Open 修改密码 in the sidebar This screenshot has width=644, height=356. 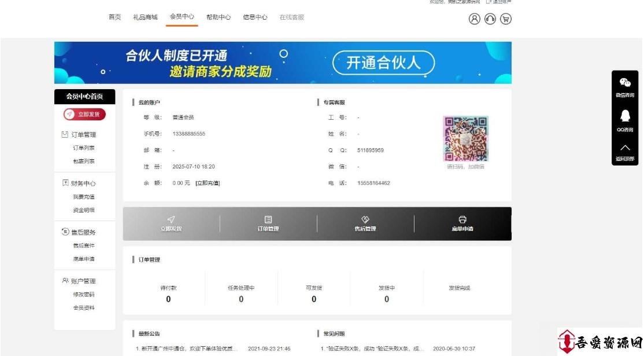[84, 294]
